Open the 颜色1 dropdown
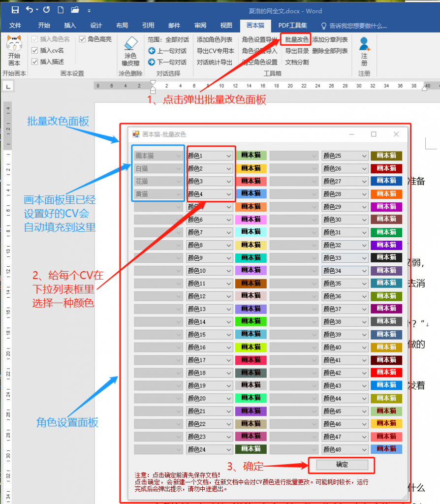 pos(210,156)
